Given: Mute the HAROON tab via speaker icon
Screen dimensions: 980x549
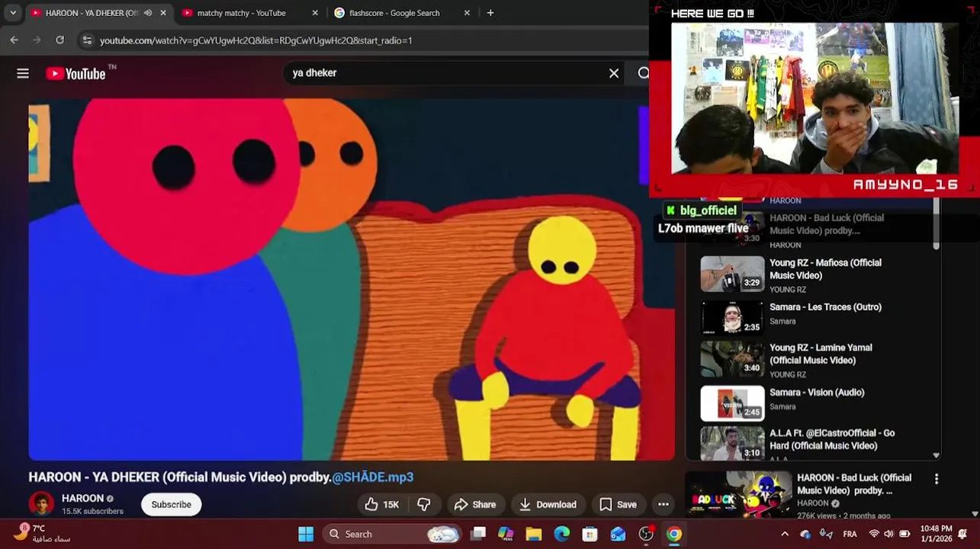Looking at the screenshot, I should (148, 13).
